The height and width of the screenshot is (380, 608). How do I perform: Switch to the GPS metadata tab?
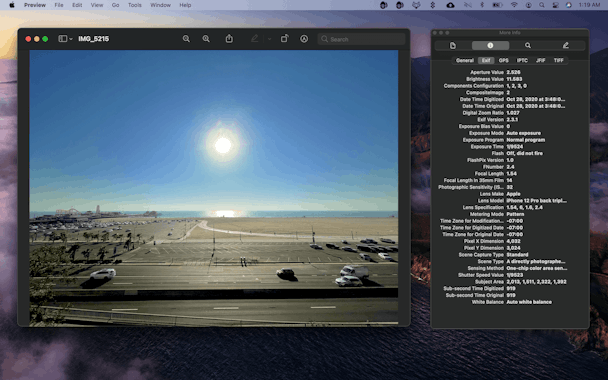pos(503,60)
